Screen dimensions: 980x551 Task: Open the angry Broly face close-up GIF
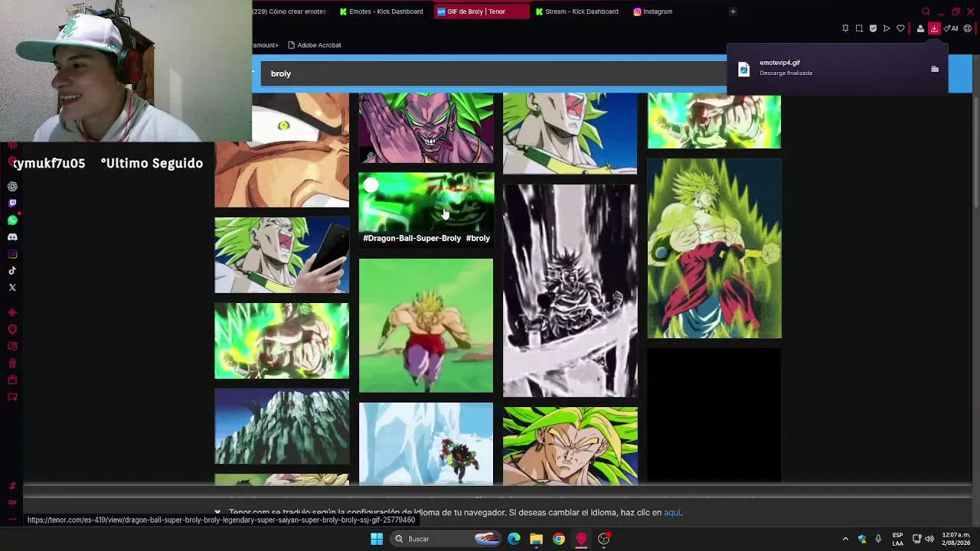coord(570,445)
